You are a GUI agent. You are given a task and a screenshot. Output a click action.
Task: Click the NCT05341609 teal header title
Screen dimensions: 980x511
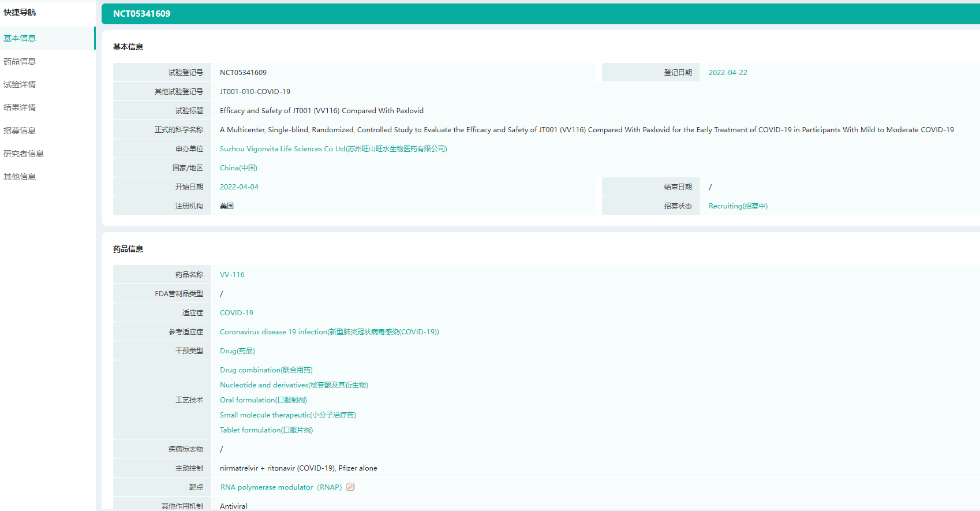click(142, 14)
